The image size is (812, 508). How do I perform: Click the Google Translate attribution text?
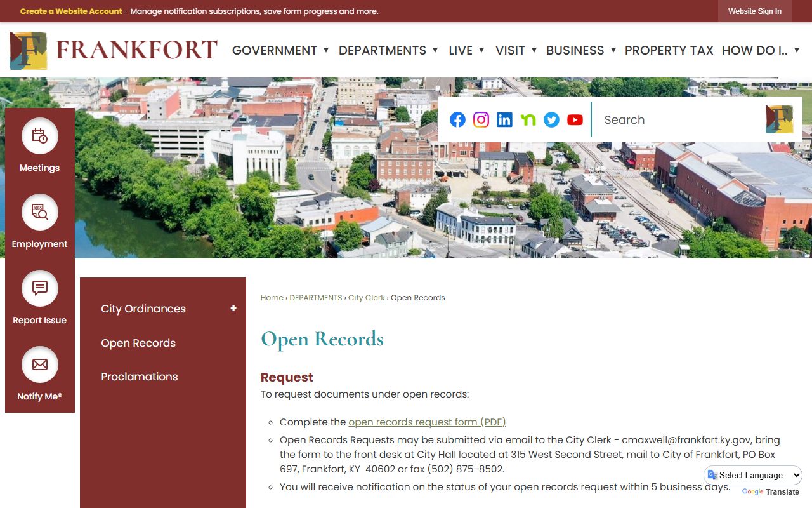[771, 492]
